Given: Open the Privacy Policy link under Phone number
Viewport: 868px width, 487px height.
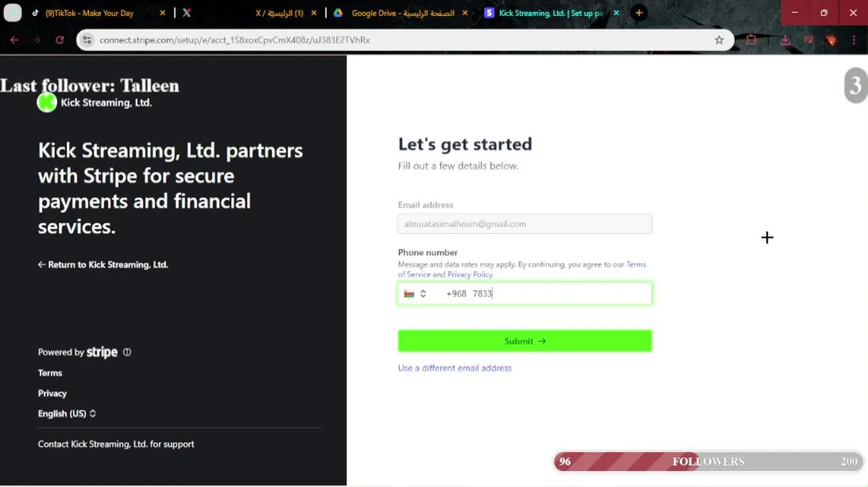Looking at the screenshot, I should click(x=470, y=275).
